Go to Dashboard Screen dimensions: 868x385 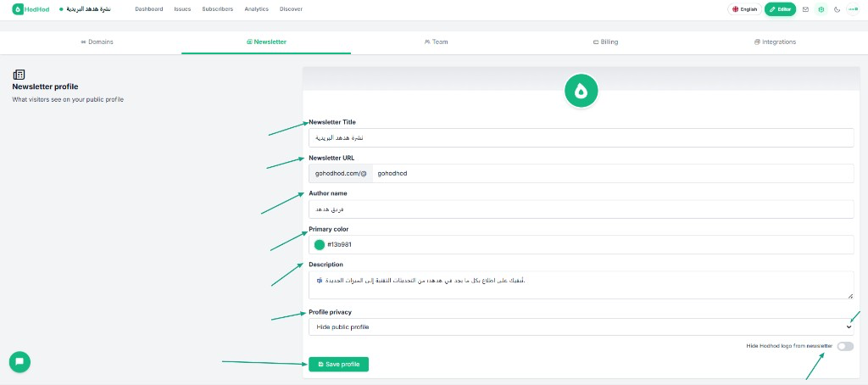[149, 9]
